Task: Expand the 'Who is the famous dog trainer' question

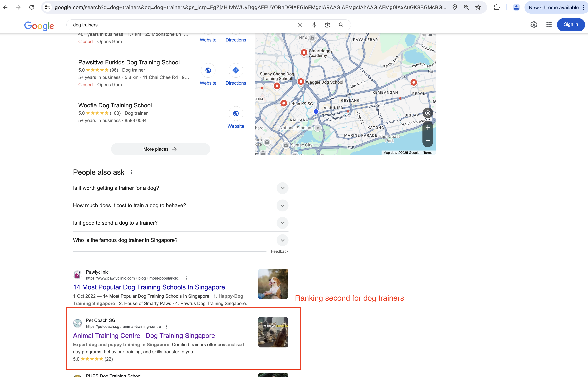Action: [282, 240]
